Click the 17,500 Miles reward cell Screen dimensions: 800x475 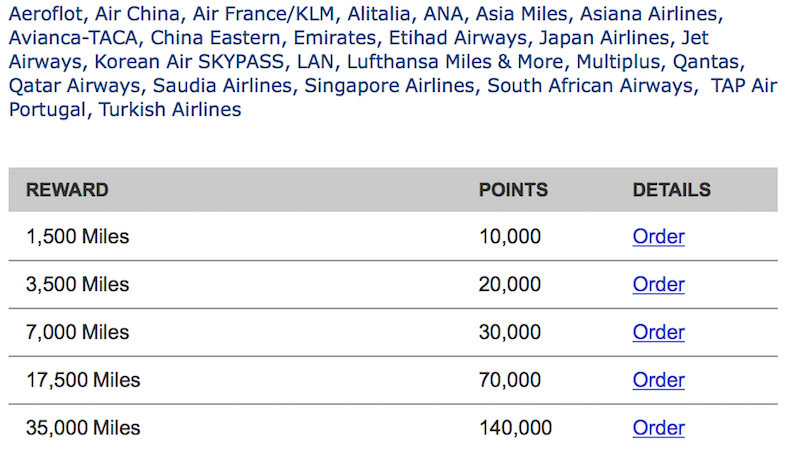click(83, 380)
